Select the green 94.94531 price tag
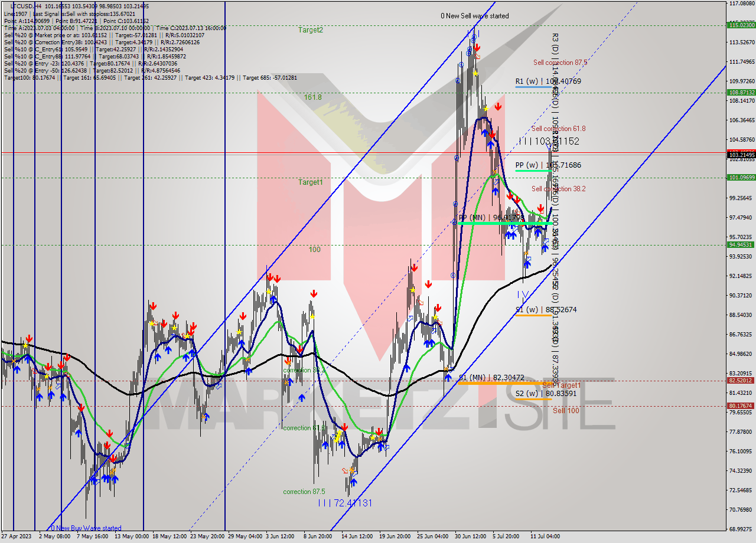 click(741, 244)
